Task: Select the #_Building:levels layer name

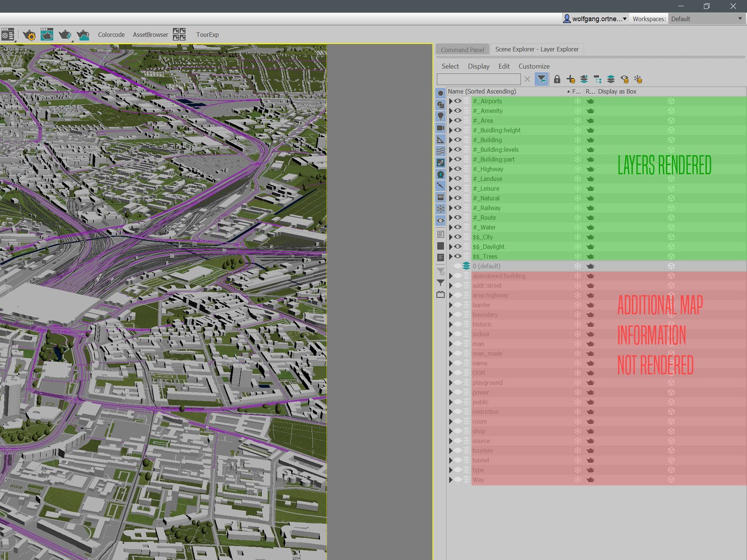Action: pos(495,150)
